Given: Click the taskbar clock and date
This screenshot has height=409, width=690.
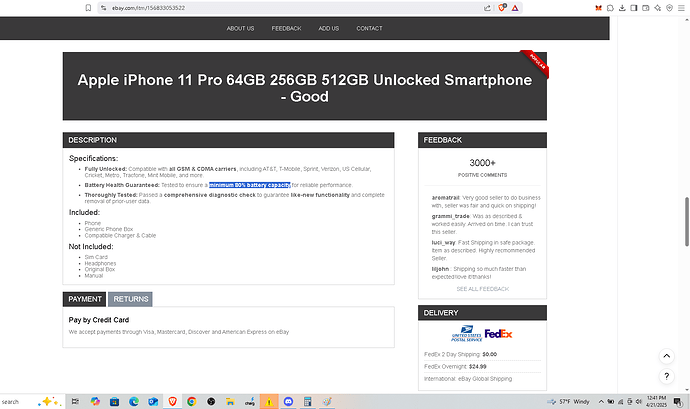Looking at the screenshot, I should [657, 402].
